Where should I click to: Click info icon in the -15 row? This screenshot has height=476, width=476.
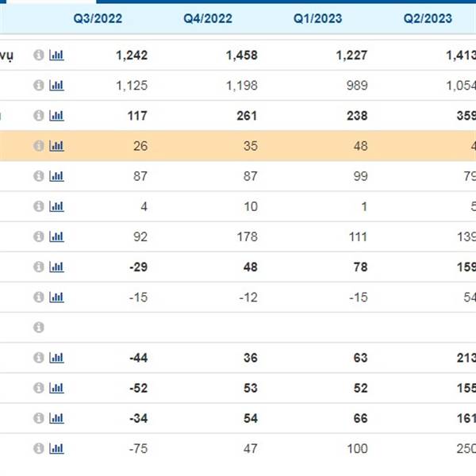pos(39,297)
